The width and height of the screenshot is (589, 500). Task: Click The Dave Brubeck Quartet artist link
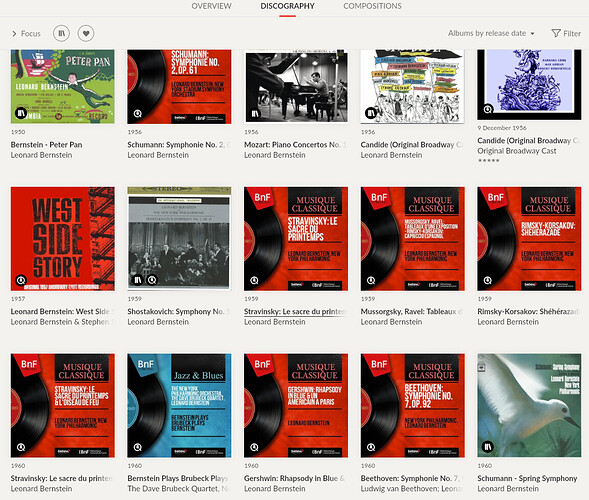179,489
